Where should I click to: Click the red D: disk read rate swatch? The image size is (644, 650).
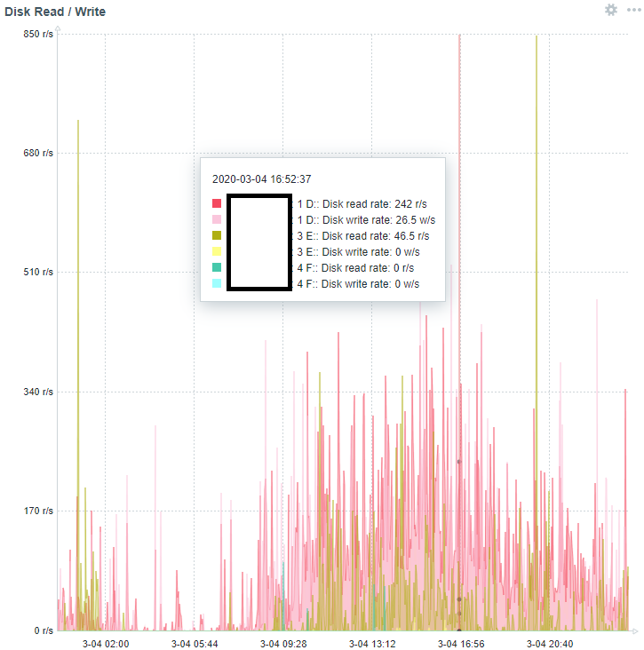click(x=217, y=203)
